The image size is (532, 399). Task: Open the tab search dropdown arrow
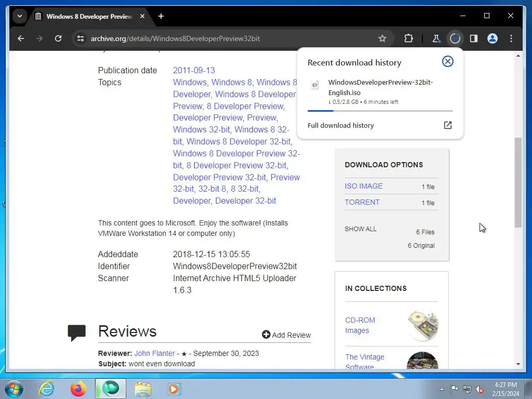point(20,16)
